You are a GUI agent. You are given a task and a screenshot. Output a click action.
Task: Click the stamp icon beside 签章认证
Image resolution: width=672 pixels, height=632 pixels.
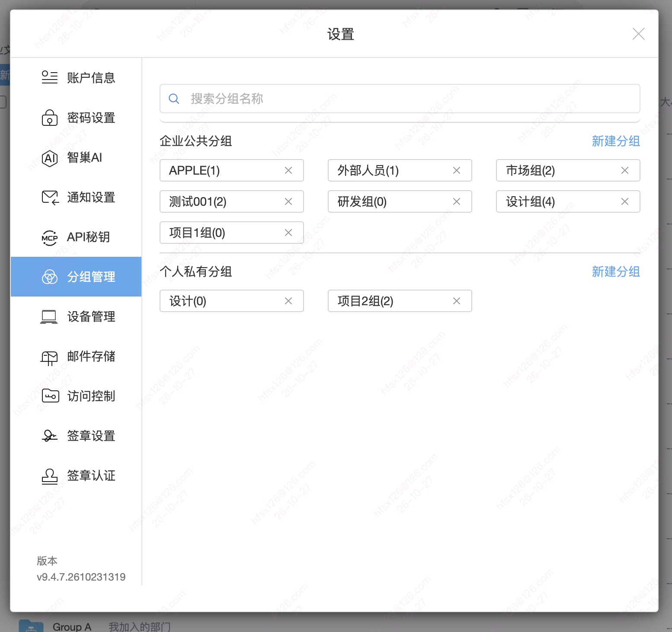pyautogui.click(x=49, y=476)
